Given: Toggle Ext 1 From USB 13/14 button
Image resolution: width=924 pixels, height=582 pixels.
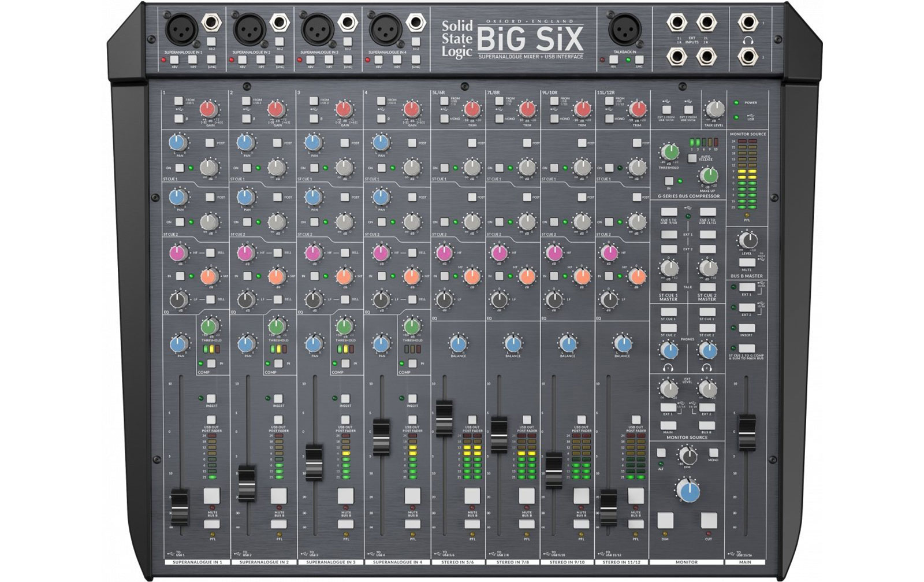Looking at the screenshot, I should (x=667, y=110).
